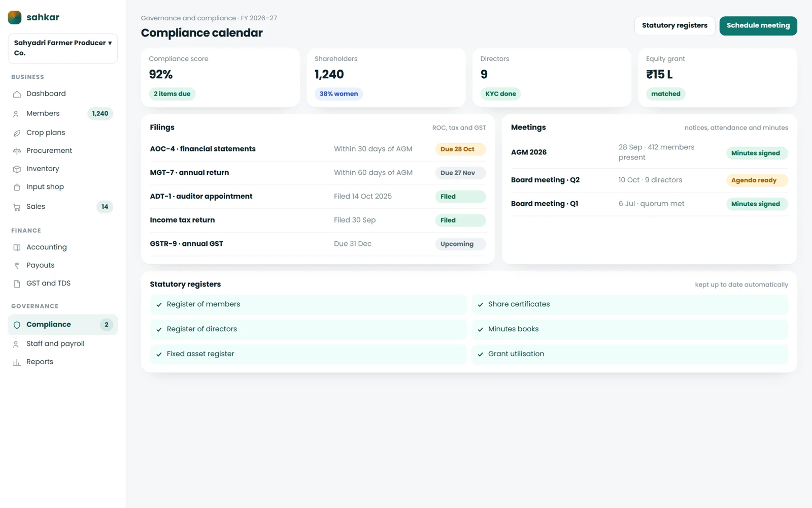Image resolution: width=812 pixels, height=508 pixels.
Task: Open the AGM 2026 meeting row
Action: click(649, 152)
